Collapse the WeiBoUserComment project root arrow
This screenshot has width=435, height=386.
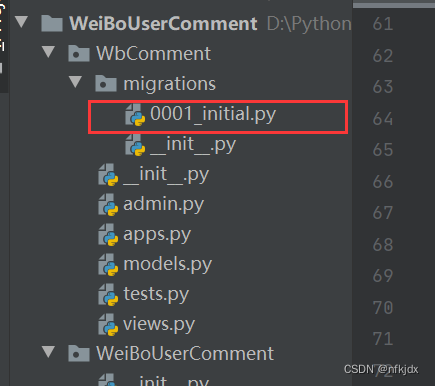tap(22, 22)
